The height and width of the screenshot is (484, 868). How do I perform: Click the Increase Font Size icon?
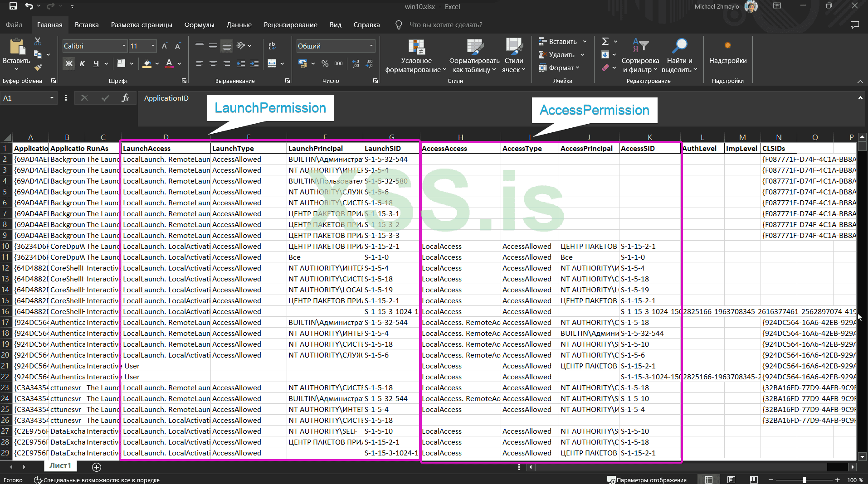click(165, 46)
